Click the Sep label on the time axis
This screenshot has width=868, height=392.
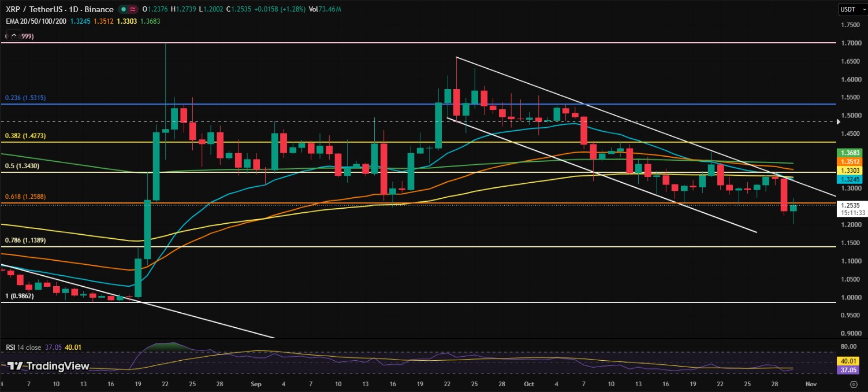click(255, 383)
